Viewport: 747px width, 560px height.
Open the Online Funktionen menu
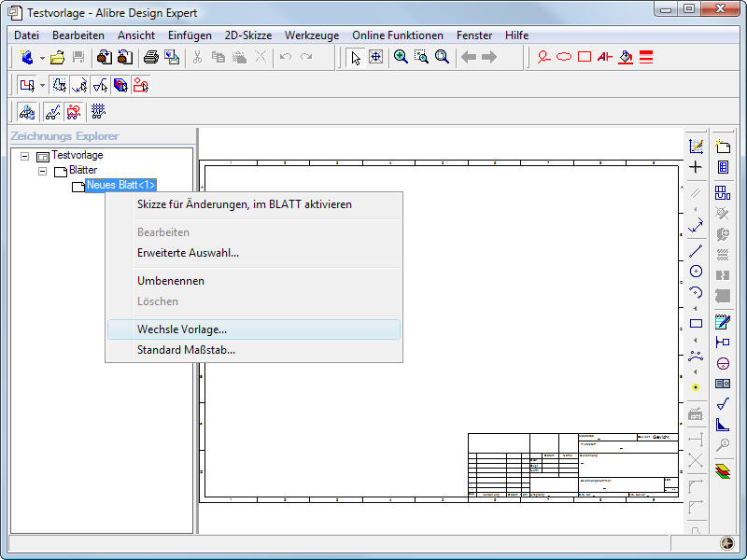398,35
